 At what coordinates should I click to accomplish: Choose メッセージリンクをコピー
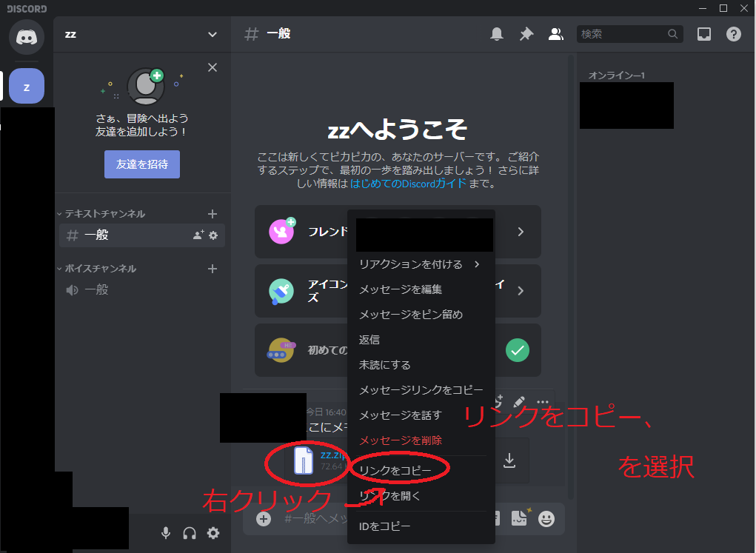[421, 390]
